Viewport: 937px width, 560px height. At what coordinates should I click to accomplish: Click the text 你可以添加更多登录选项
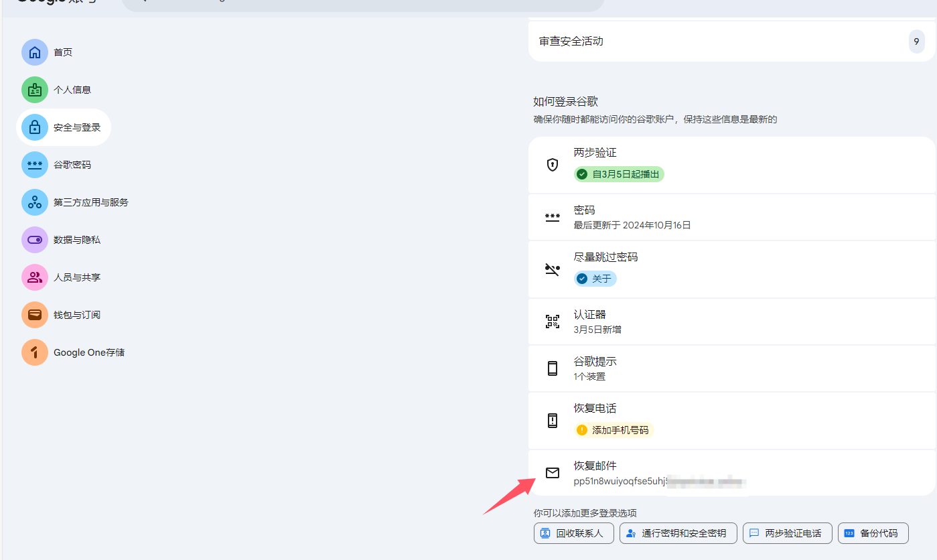[585, 513]
